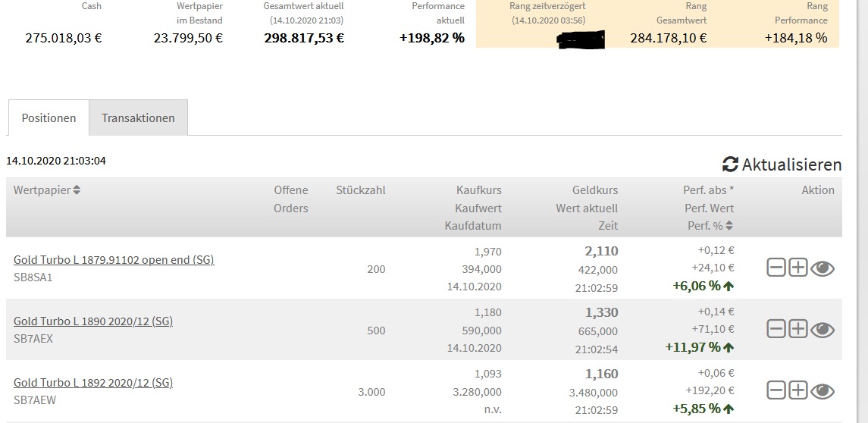Screen dimensions: 868x423
Task: Toggle the eye watch icon for SB8SA1
Action: 823,268
